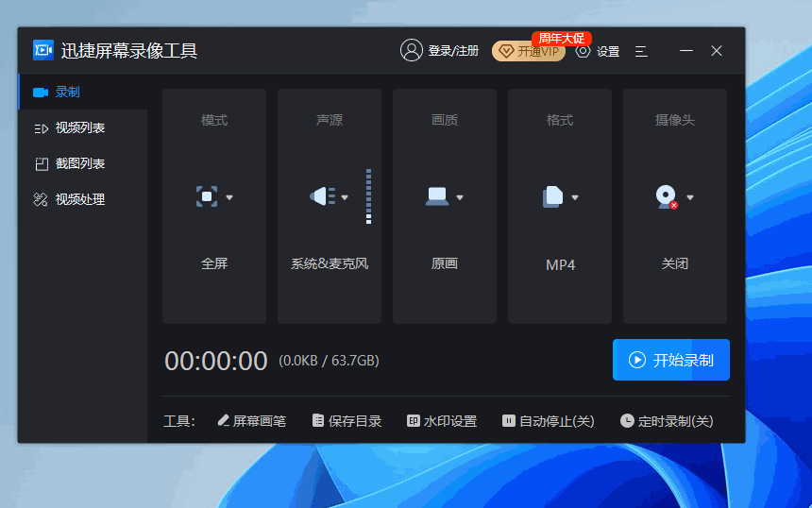This screenshot has height=508, width=812.
Task: Click the 00:00:00 recording timer
Action: [216, 361]
